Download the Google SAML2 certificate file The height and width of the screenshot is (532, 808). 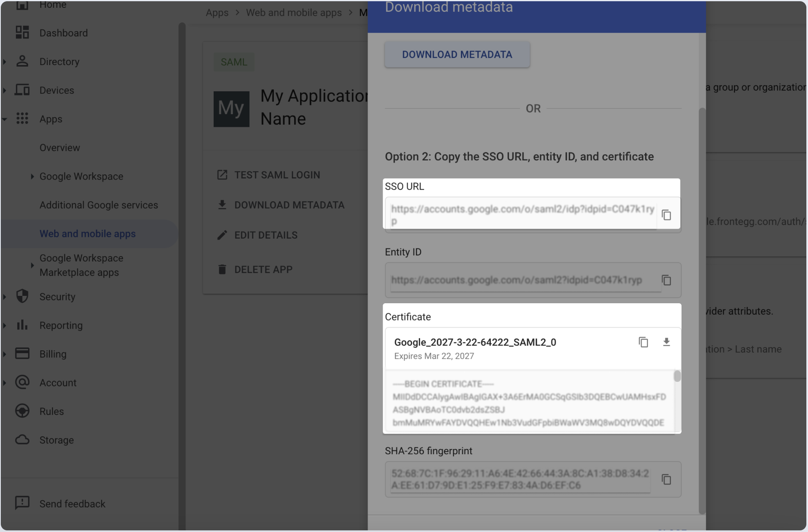pos(666,342)
